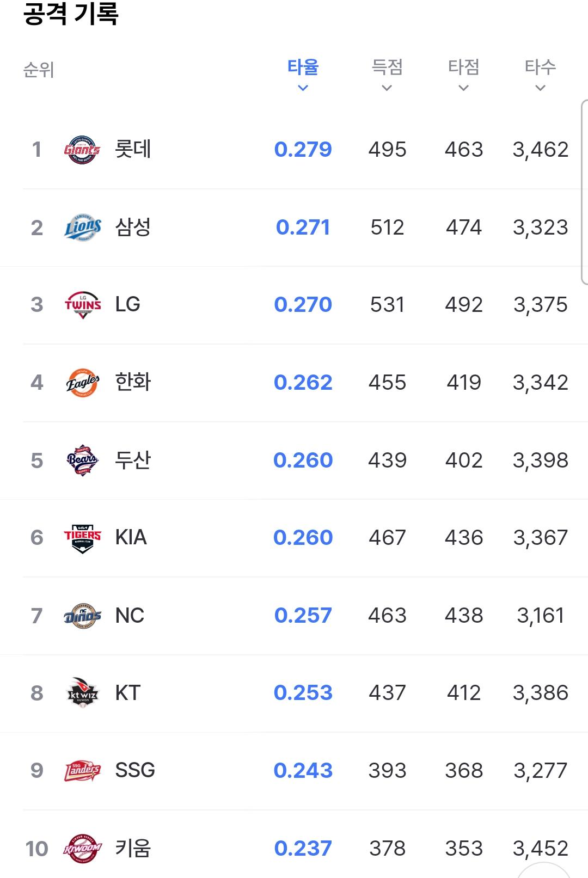The width and height of the screenshot is (588, 878).
Task: Open the 키움 team name link
Action: pos(133,848)
